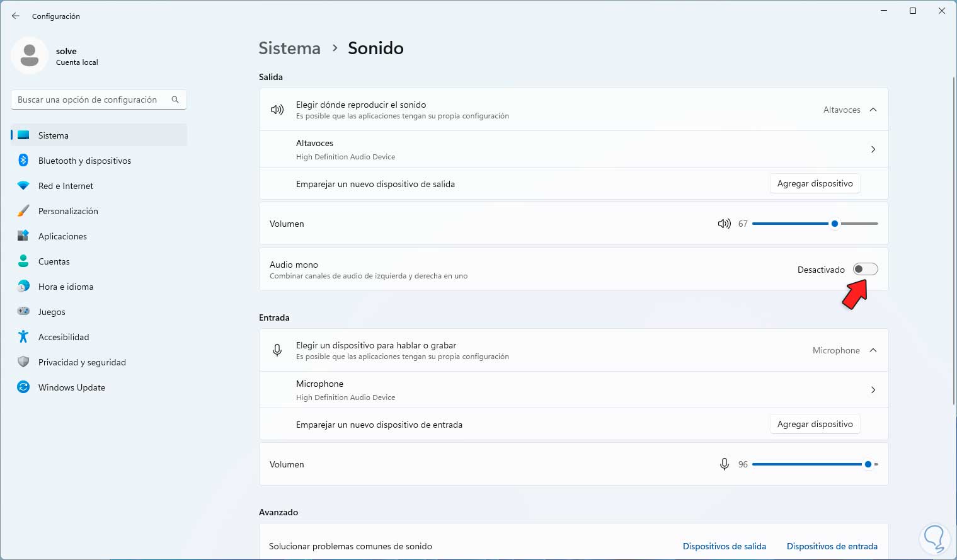957x560 pixels.
Task: Click the Bluetooth y dispositivos icon
Action: 23,161
